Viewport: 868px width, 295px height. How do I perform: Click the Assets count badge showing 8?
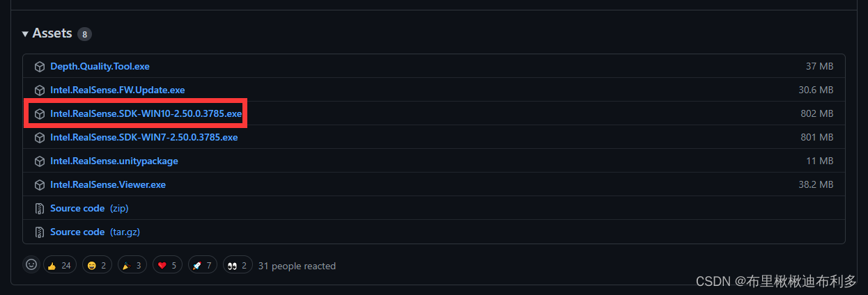84,34
